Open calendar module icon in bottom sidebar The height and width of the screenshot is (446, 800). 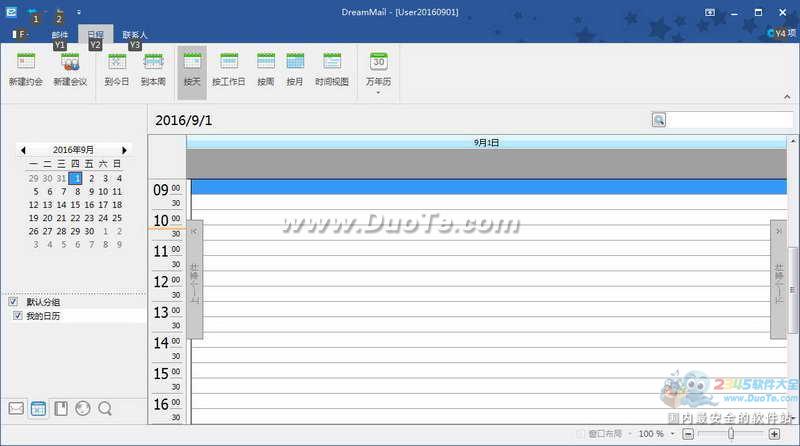click(x=38, y=408)
